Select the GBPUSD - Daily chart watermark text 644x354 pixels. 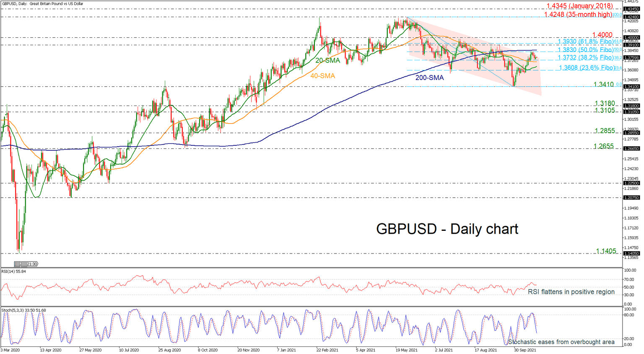click(447, 229)
